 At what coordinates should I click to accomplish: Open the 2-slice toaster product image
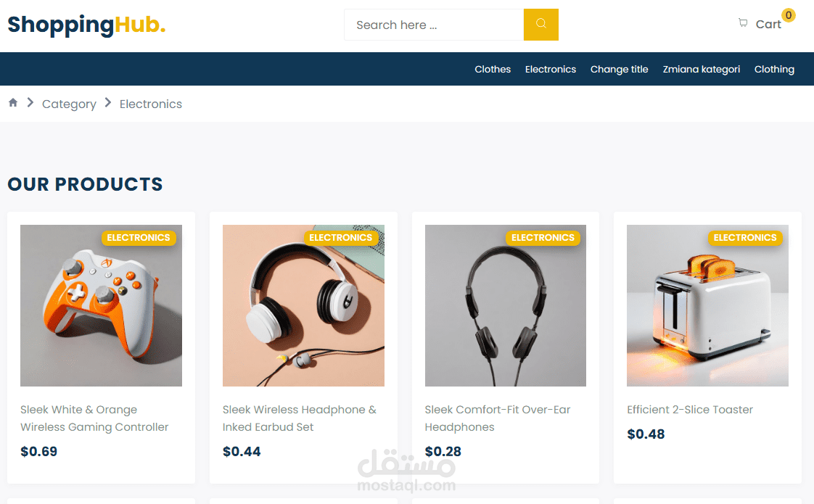coord(707,305)
